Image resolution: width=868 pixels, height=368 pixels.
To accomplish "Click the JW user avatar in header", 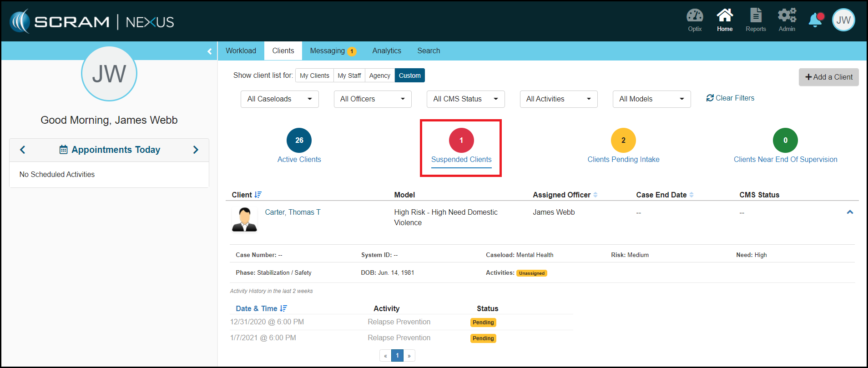I will [843, 20].
